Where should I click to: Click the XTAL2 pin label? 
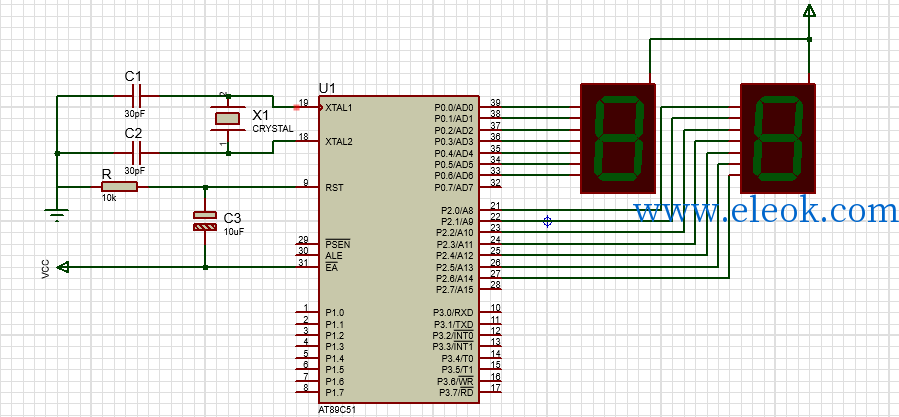339,141
